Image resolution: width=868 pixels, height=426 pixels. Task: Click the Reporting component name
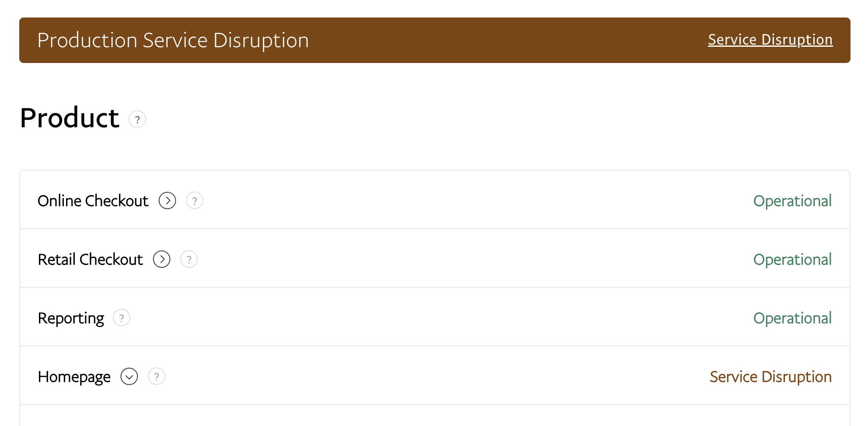(71, 318)
